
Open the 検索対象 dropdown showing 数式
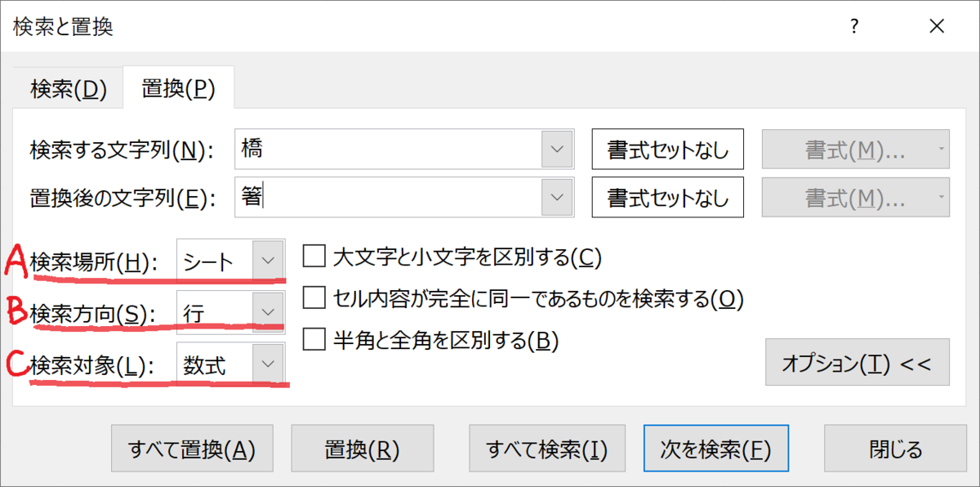[x=269, y=364]
